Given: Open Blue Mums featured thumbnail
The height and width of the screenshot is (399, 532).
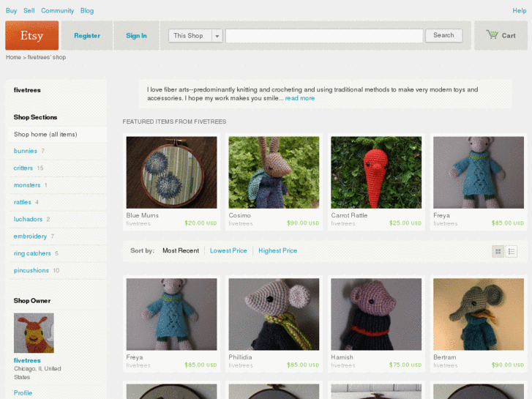Looking at the screenshot, I should [172, 173].
